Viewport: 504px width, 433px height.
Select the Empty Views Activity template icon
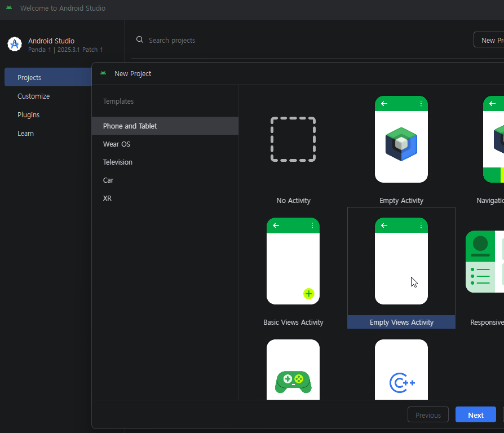point(401,261)
